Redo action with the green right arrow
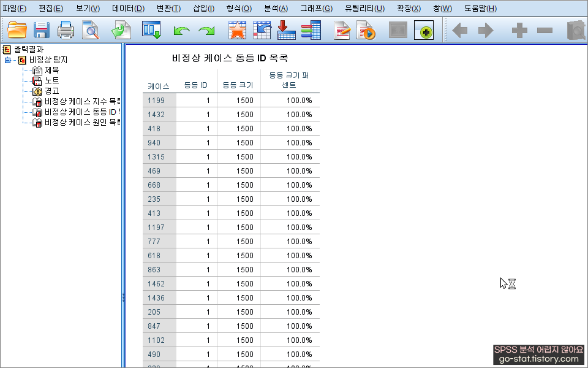This screenshot has width=588, height=368. (206, 31)
